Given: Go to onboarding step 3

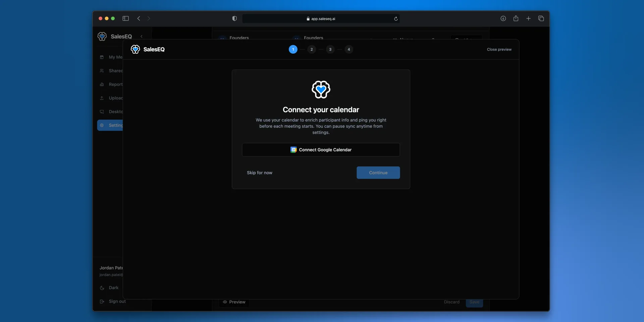Looking at the screenshot, I should [x=330, y=49].
